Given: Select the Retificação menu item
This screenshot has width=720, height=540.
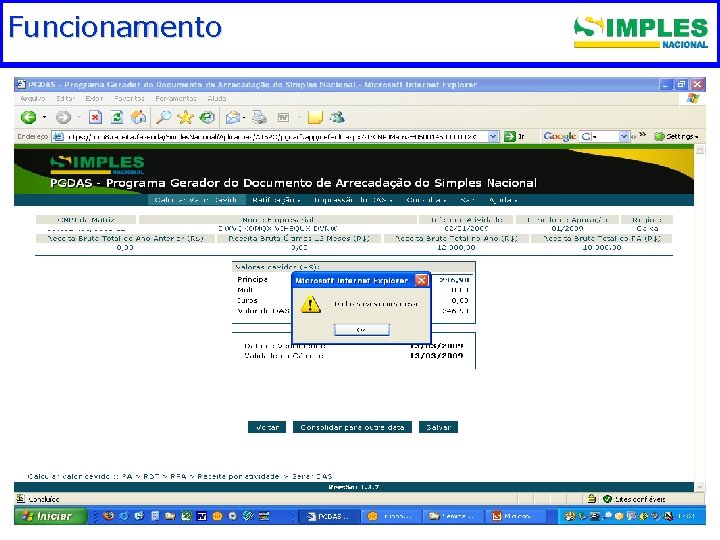Looking at the screenshot, I should (276, 200).
